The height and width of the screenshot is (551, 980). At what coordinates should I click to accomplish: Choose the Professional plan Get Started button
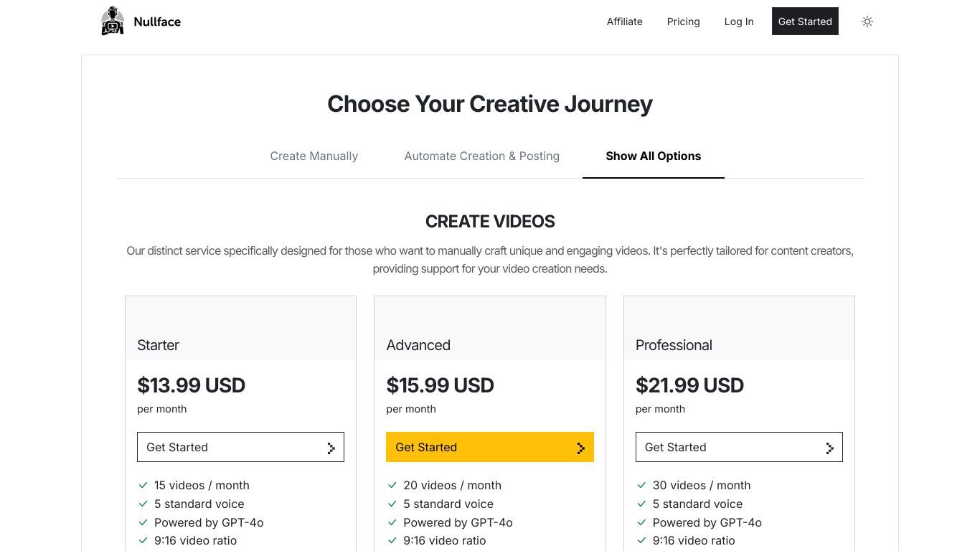(739, 447)
